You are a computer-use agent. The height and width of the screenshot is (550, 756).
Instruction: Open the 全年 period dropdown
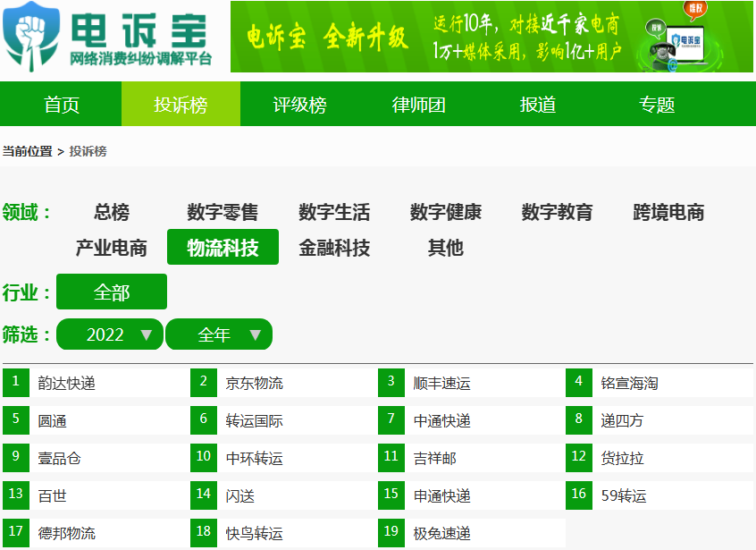(x=219, y=334)
